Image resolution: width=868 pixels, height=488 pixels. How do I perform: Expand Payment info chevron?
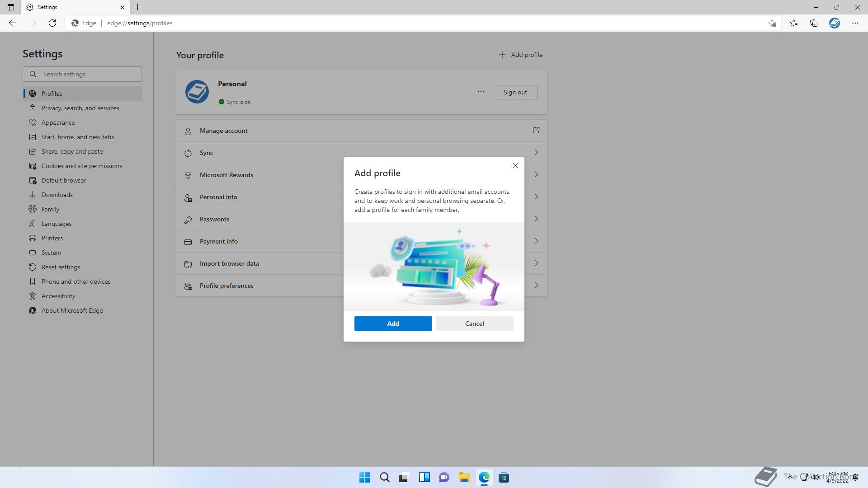click(x=536, y=241)
